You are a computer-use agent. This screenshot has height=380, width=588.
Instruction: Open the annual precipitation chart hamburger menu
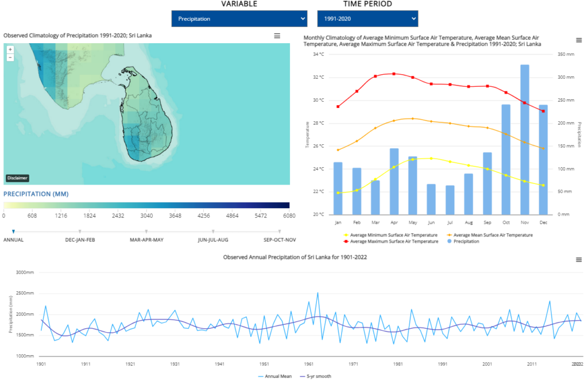(579, 260)
